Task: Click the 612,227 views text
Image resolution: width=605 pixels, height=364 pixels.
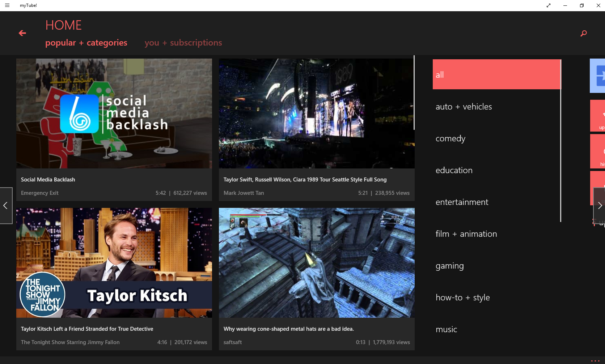Action: coord(190,193)
